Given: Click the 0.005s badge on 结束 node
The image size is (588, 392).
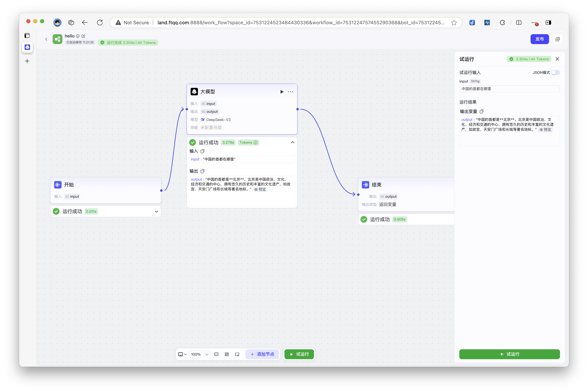Looking at the screenshot, I should coord(399,220).
